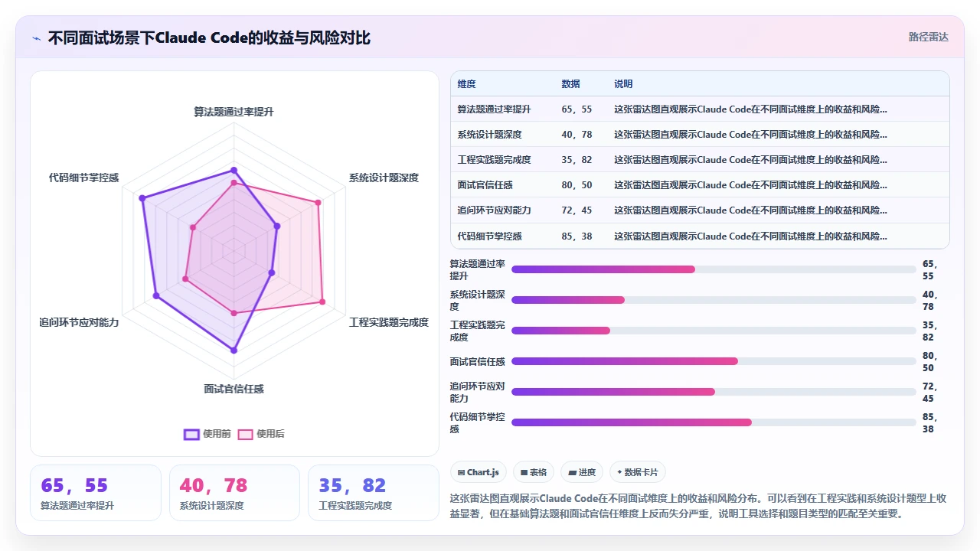This screenshot has height=551, width=980.
Task: Select table row 系统设计题深度
Action: tap(700, 134)
